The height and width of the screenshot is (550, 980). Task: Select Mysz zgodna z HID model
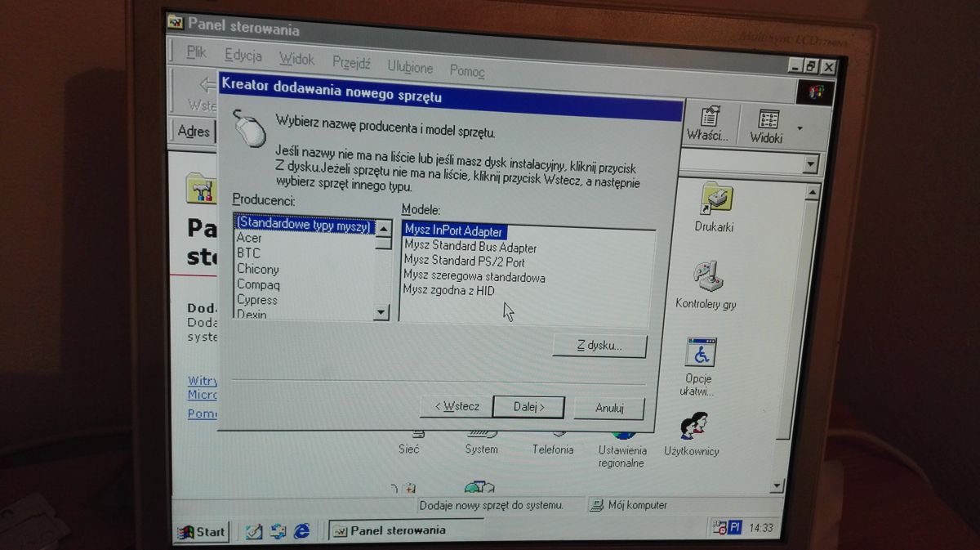[x=448, y=290]
